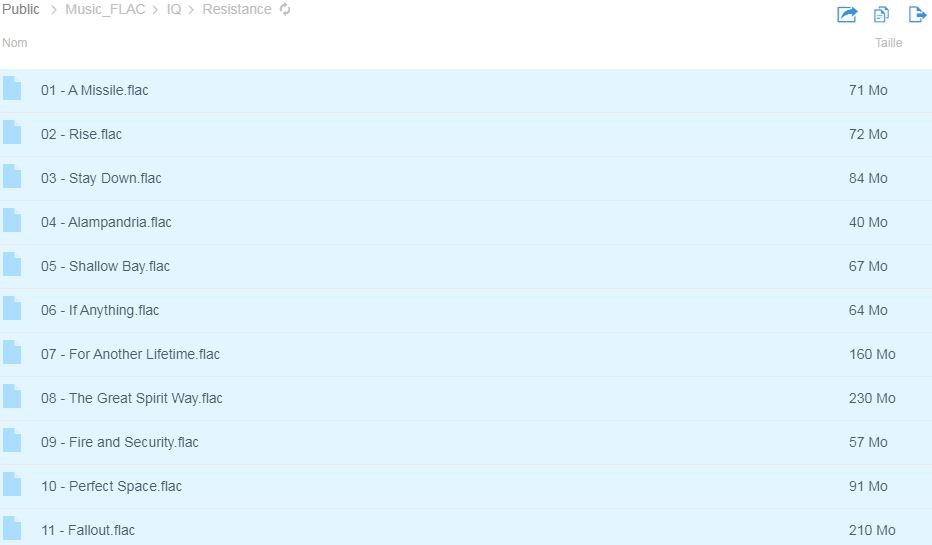Image resolution: width=932 pixels, height=545 pixels.
Task: Navigate to the IQ breadcrumb folder
Action: pos(174,10)
